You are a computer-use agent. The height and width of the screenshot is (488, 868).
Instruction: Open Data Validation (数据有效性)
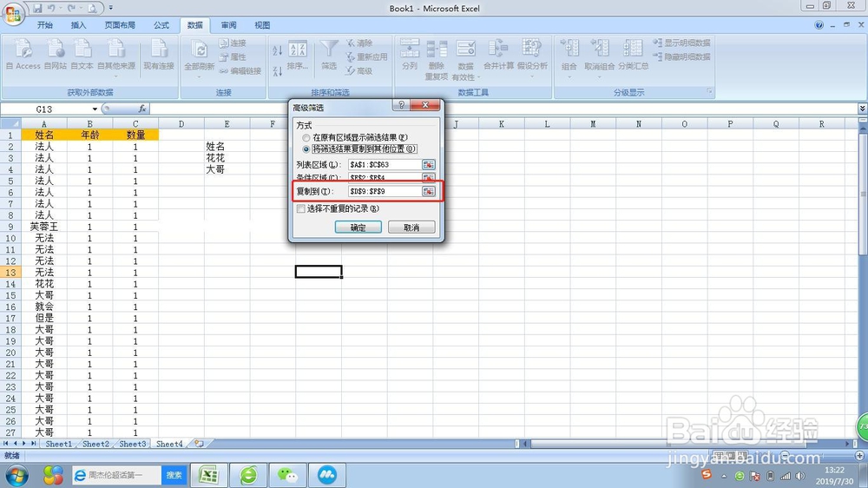[465, 60]
